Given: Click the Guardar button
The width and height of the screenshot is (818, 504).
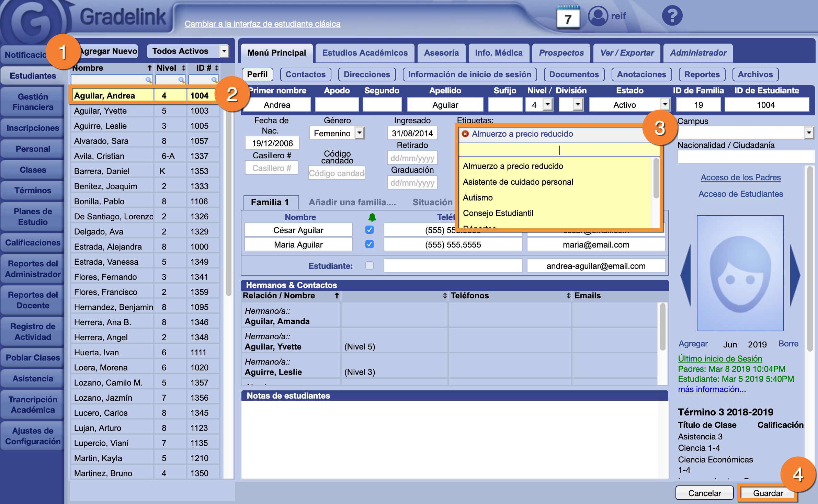Looking at the screenshot, I should pos(768,493).
